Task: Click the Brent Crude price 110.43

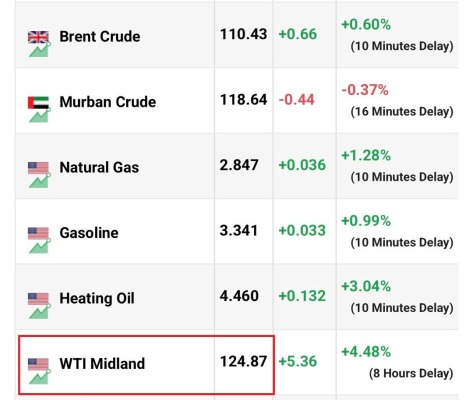Action: pos(243,34)
